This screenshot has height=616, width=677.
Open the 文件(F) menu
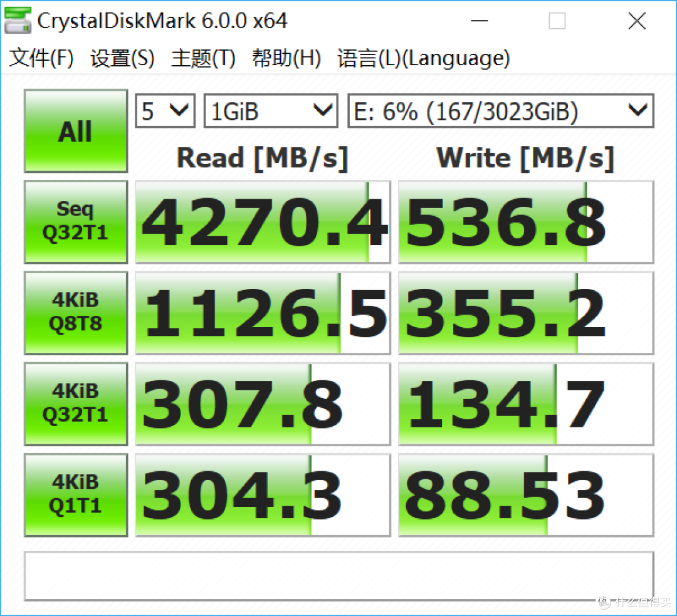[x=41, y=58]
